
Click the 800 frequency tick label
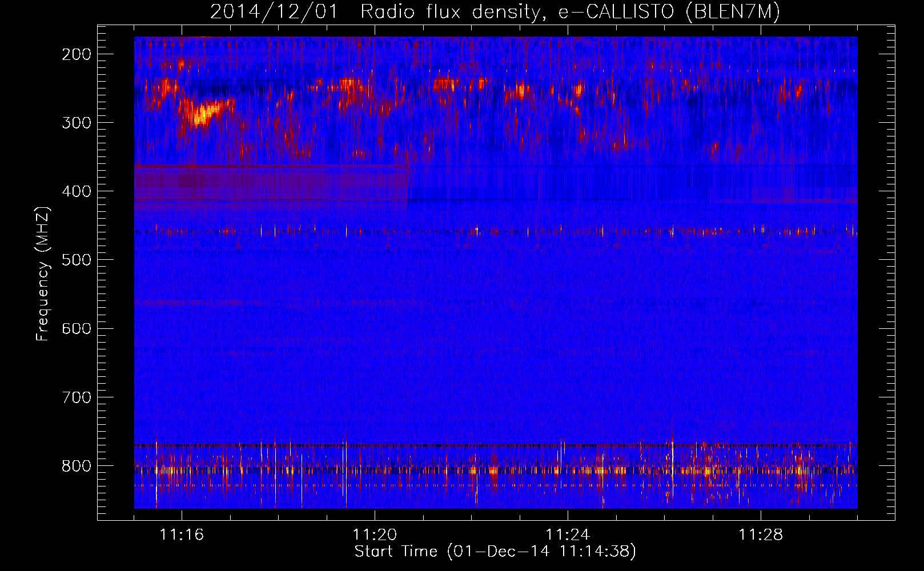(77, 466)
